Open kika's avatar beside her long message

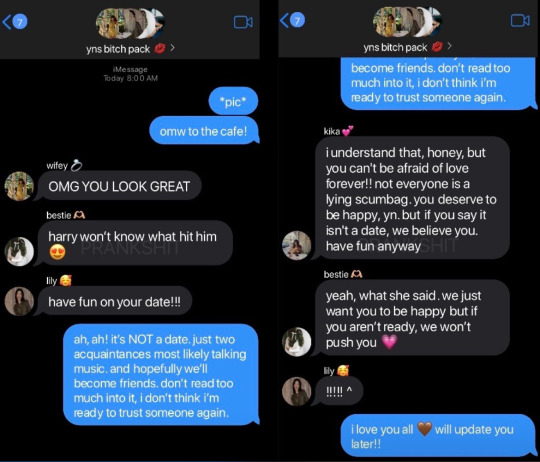[x=297, y=245]
